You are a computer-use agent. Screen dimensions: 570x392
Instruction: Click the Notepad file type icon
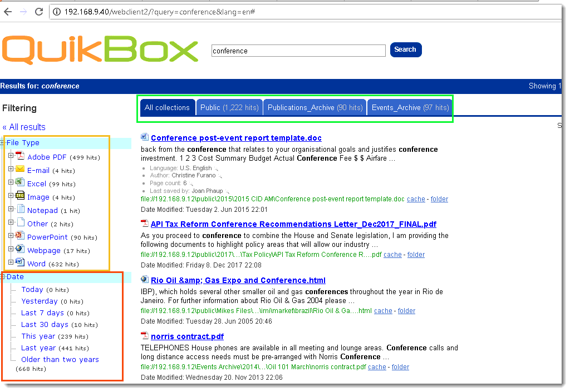[20, 210]
